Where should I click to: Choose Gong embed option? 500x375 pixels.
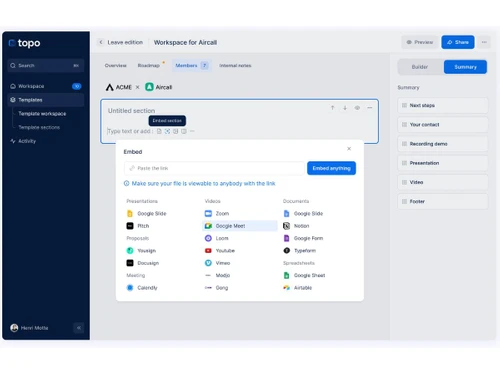click(x=216, y=288)
